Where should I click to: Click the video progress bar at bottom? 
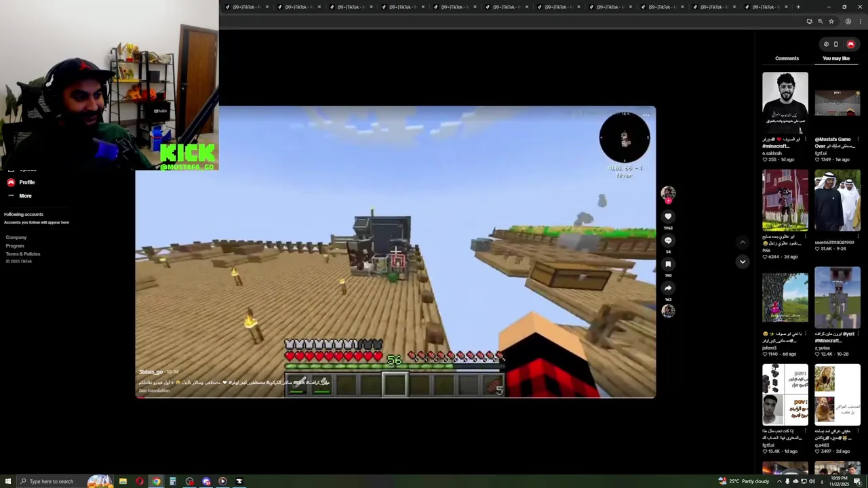coord(395,396)
